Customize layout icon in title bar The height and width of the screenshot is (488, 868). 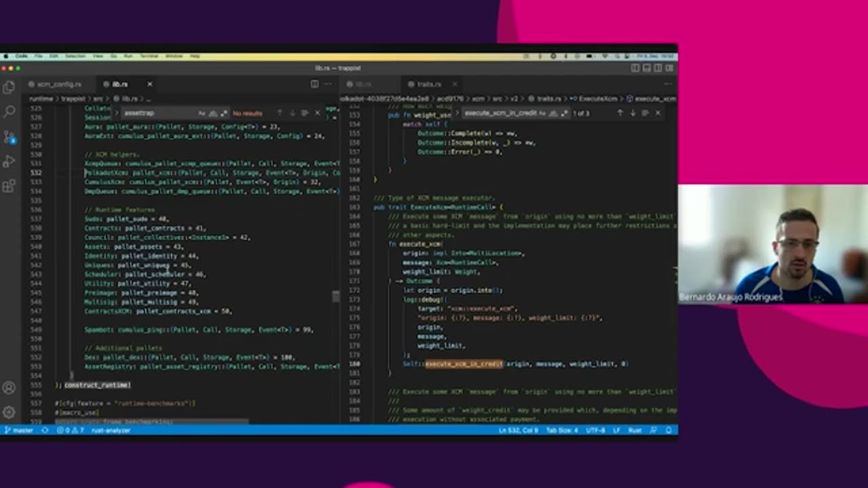click(670, 68)
